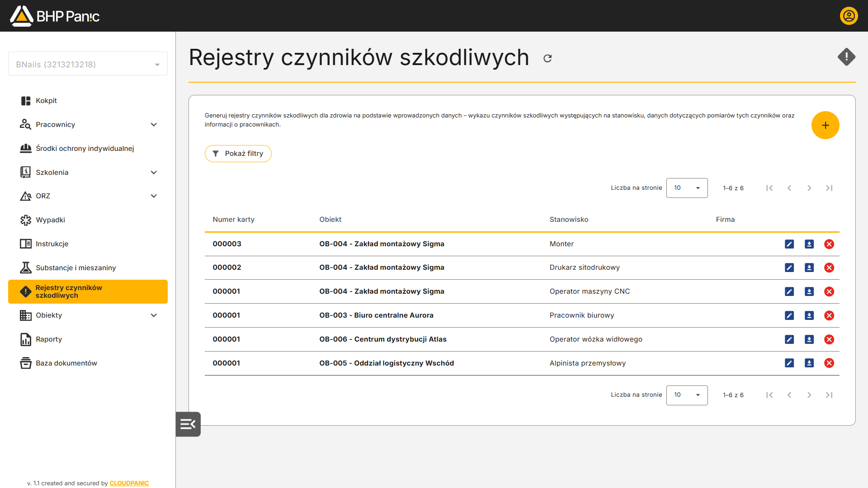The height and width of the screenshot is (488, 868).
Task: Open the Baza dokumentów menu item
Action: [x=88, y=363]
